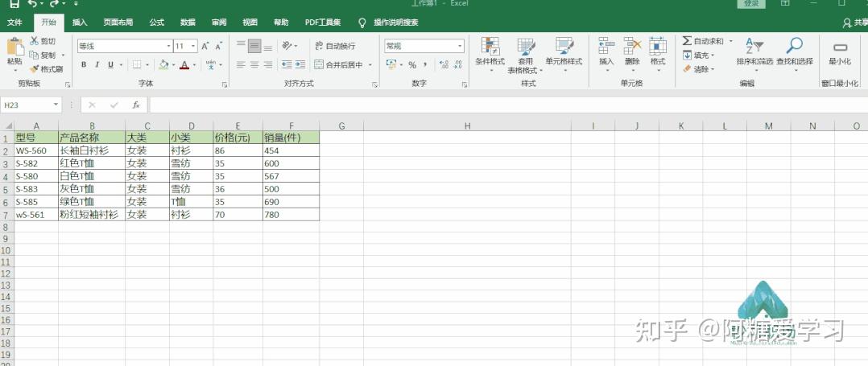Open the Fill (填充) menu
The height and width of the screenshot is (366, 868).
click(699, 56)
